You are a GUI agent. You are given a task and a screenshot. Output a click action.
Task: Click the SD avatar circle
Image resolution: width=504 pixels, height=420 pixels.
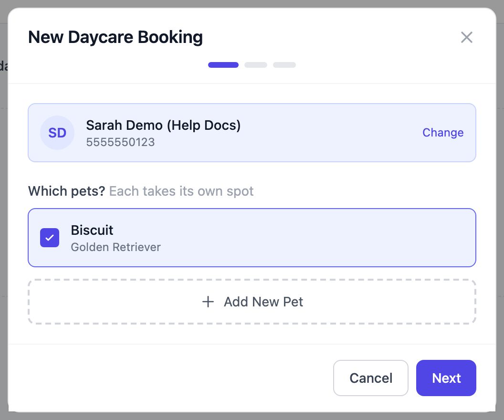click(x=57, y=133)
